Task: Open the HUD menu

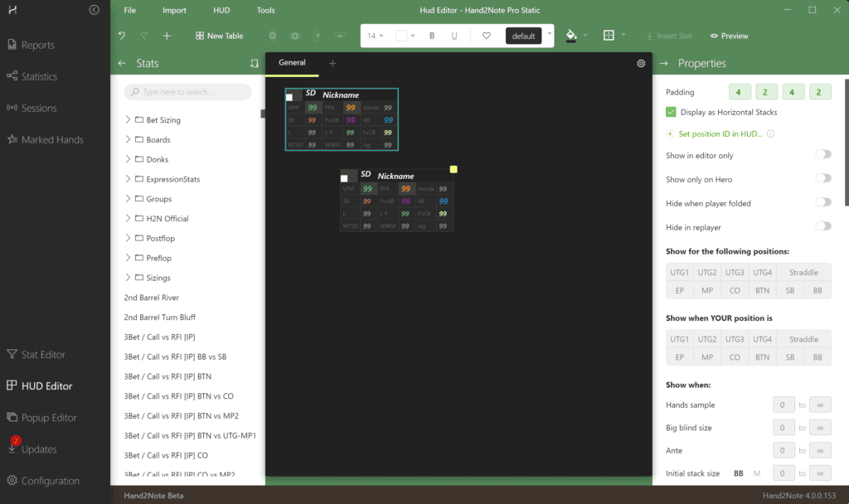Action: [x=221, y=10]
